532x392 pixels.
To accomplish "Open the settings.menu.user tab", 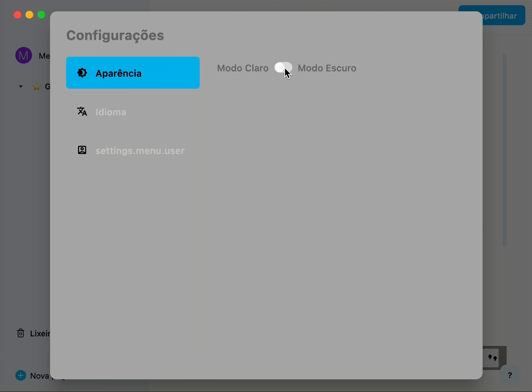I will coord(133,150).
